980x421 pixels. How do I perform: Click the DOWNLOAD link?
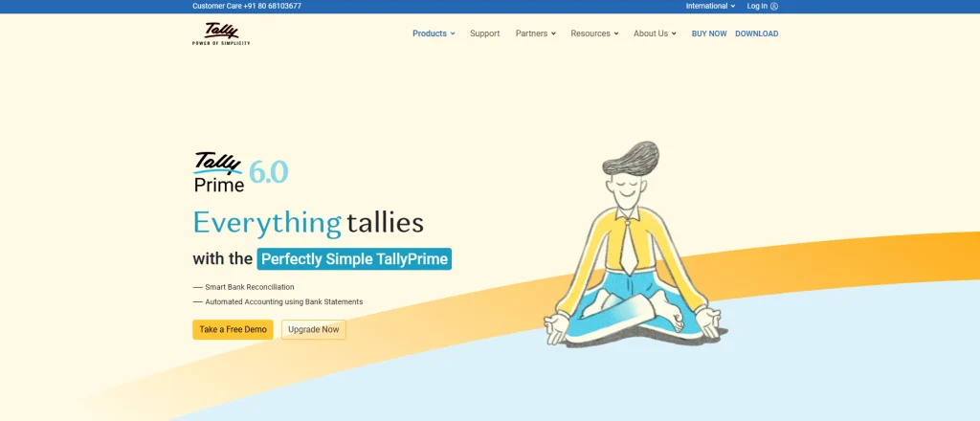(x=757, y=33)
